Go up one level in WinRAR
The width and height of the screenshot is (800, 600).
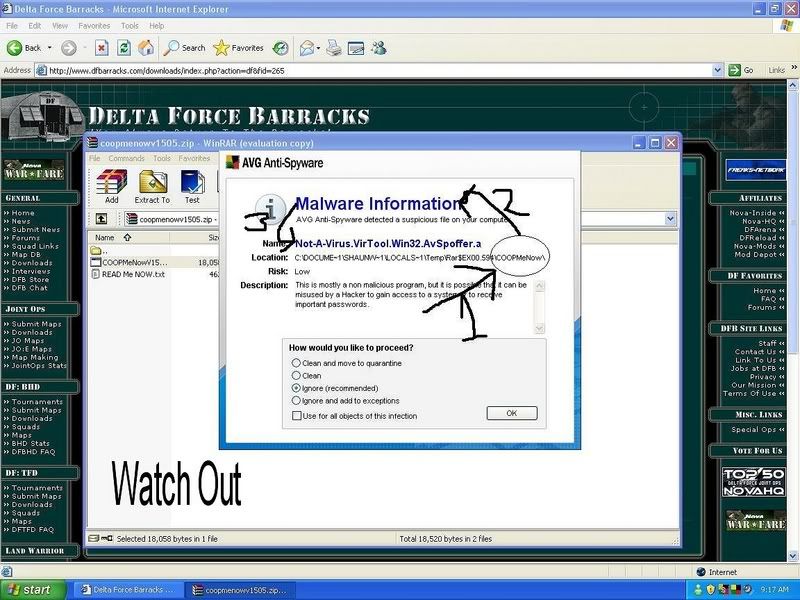[x=102, y=219]
